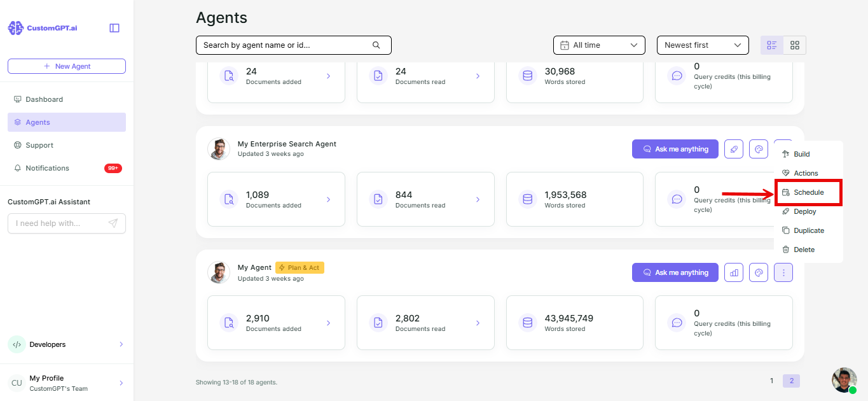Screen dimensions: 868x401
Task: Click the rocket deploy icon for Enterprise Search Agent
Action: pyautogui.click(x=734, y=149)
